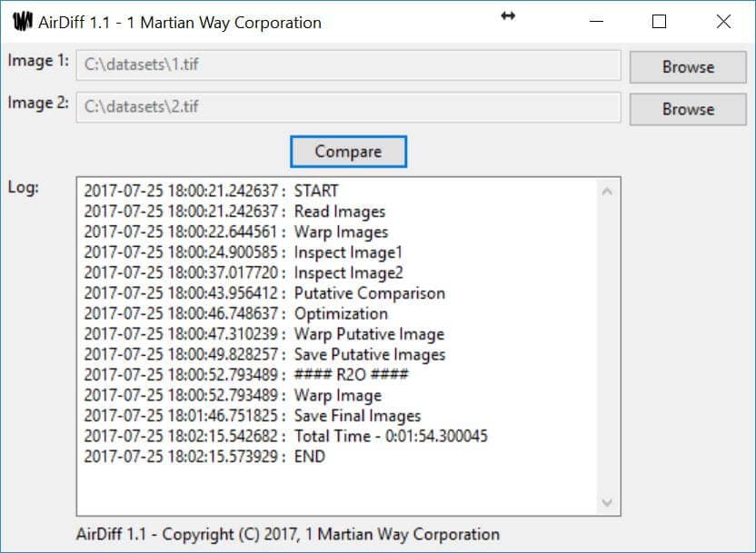Start the Compare operation
The height and width of the screenshot is (553, 756).
click(x=348, y=152)
